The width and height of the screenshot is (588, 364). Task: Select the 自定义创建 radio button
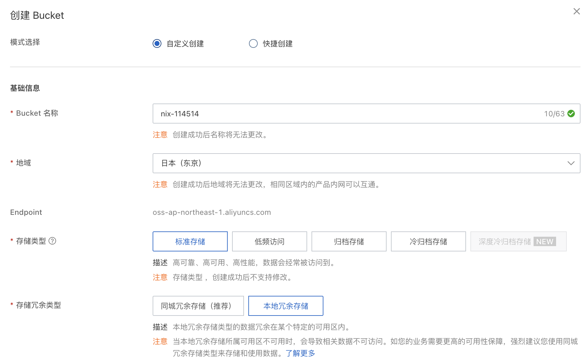coord(157,43)
